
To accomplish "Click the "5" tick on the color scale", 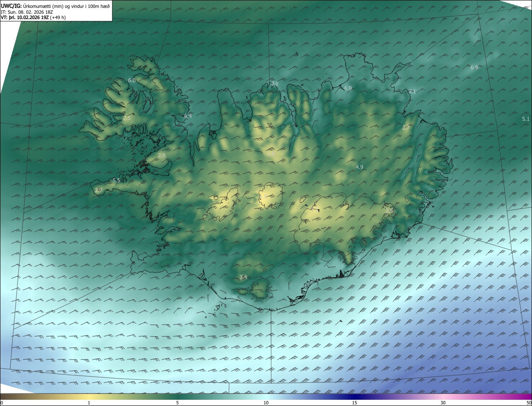I will pos(177,403).
